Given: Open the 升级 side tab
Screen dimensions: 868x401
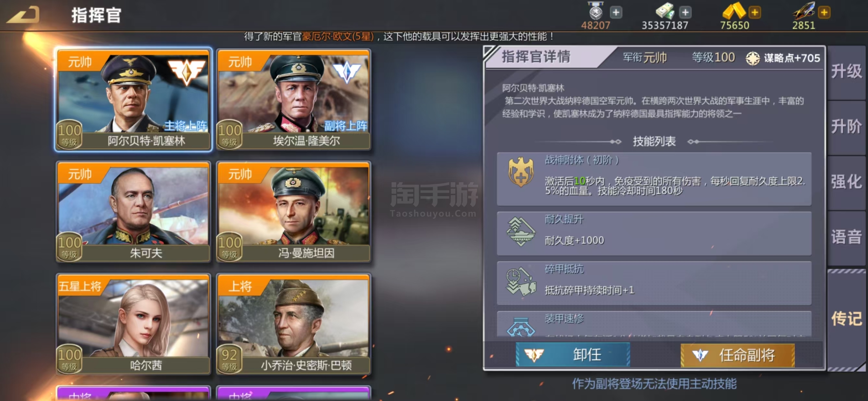Looking at the screenshot, I should click(x=846, y=72).
